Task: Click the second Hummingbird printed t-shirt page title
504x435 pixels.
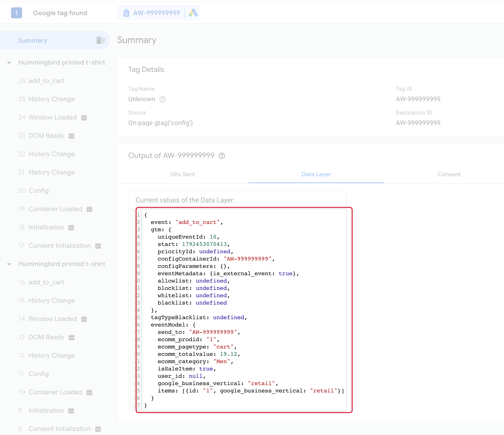Action: [62, 264]
